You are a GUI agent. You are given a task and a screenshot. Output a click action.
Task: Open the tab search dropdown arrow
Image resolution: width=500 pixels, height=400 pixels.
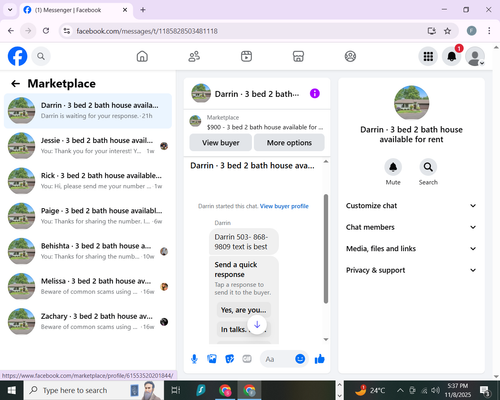pyautogui.click(x=10, y=10)
